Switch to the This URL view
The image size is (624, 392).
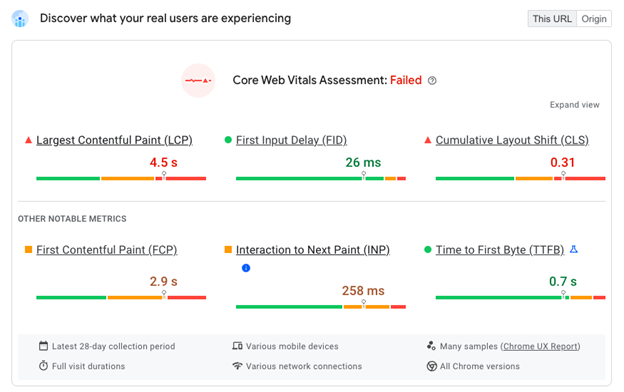click(552, 19)
